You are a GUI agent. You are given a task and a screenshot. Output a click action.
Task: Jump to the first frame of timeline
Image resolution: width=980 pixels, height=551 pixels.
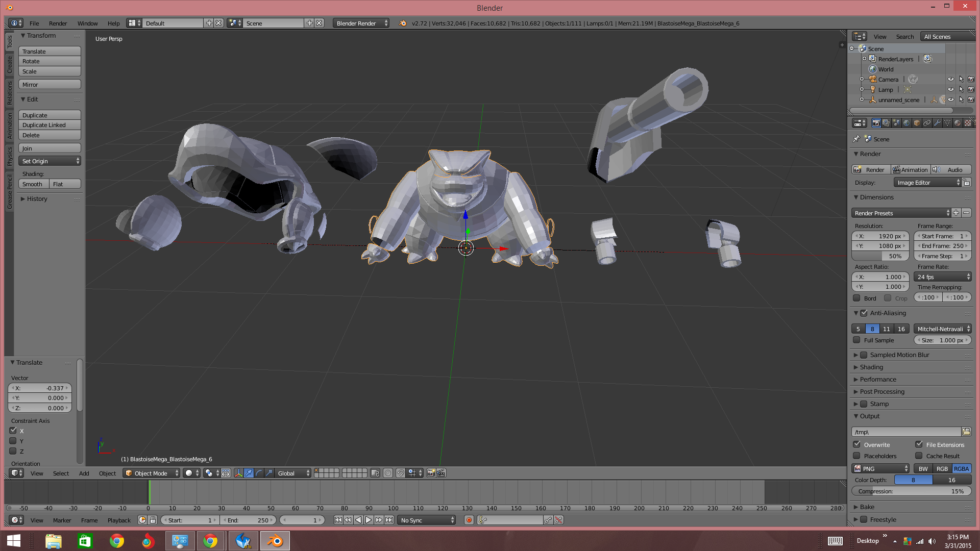click(x=338, y=520)
